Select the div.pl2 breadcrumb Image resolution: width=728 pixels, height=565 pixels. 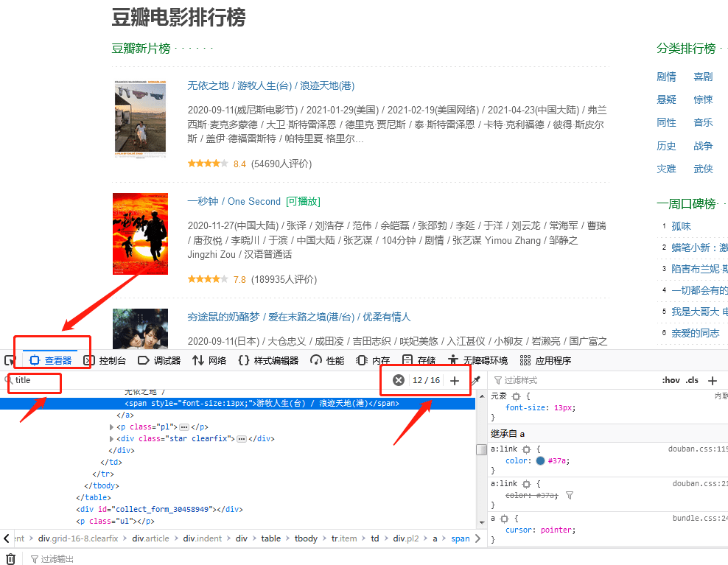pos(406,538)
